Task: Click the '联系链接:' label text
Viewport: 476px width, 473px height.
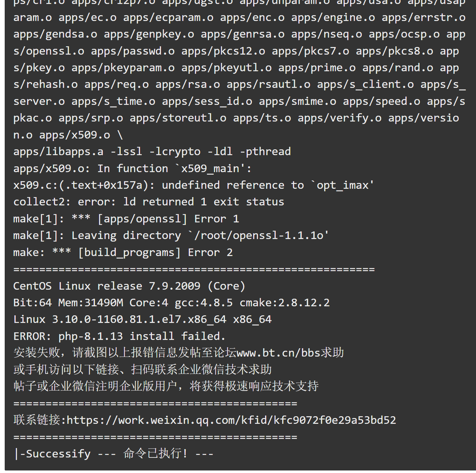Action: (x=40, y=420)
